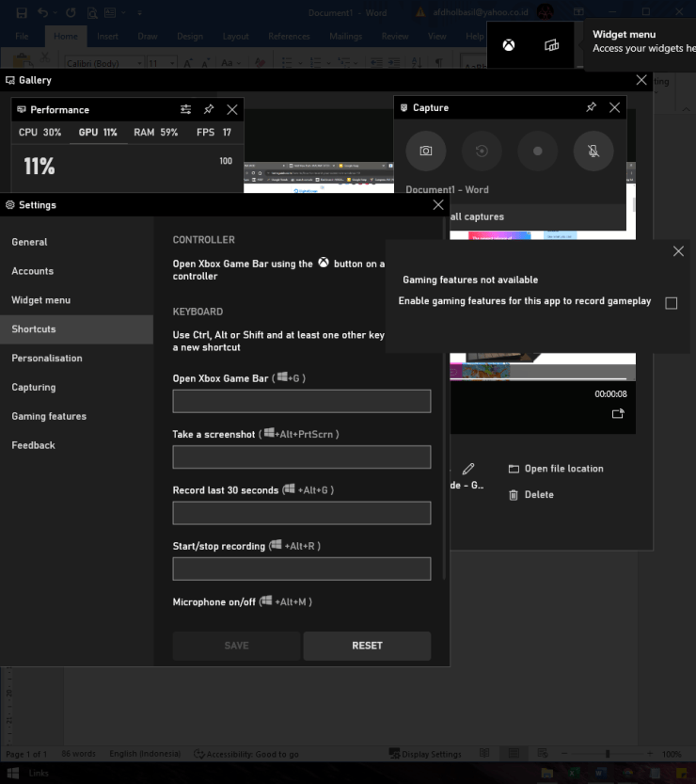Click the Save icon in Word title bar
The width and height of the screenshot is (696, 784).
pos(22,13)
